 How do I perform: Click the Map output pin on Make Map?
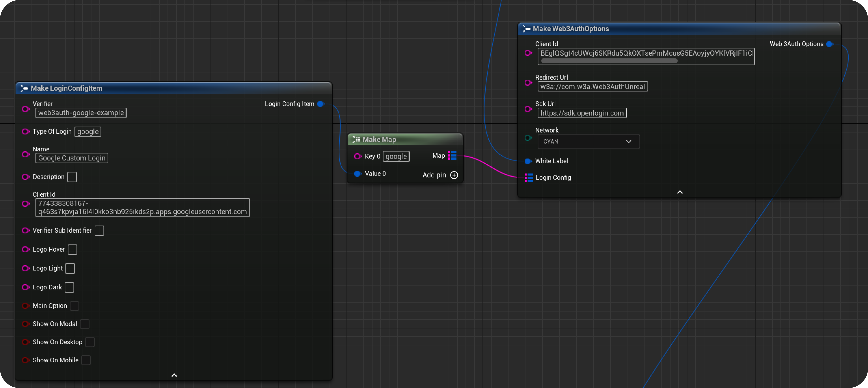point(452,156)
